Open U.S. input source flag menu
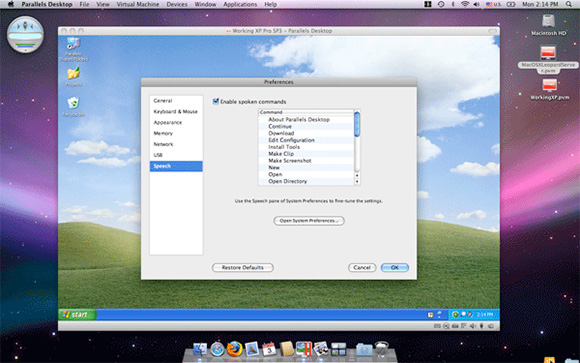The height and width of the screenshot is (363, 580). 493,4
